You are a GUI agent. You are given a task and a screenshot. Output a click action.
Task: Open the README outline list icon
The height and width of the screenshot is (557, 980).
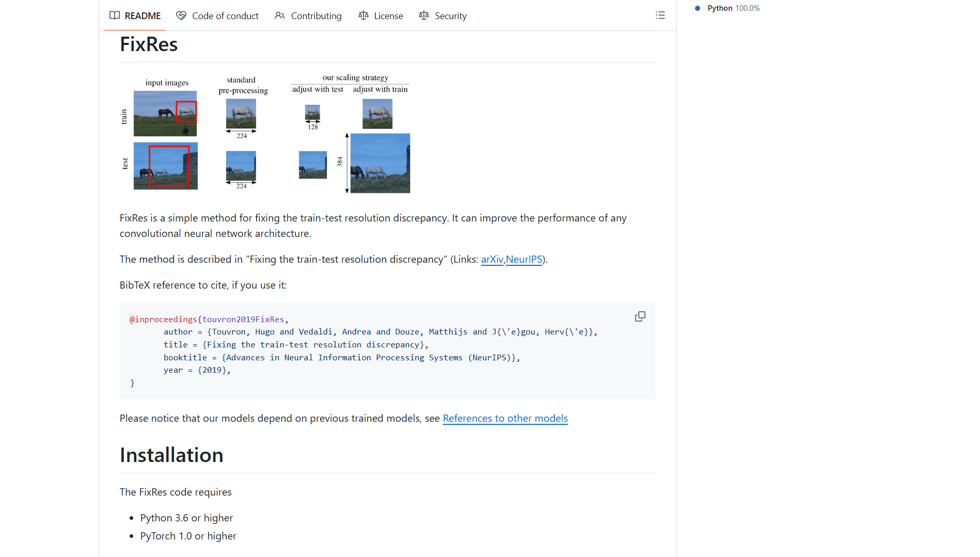click(x=660, y=15)
